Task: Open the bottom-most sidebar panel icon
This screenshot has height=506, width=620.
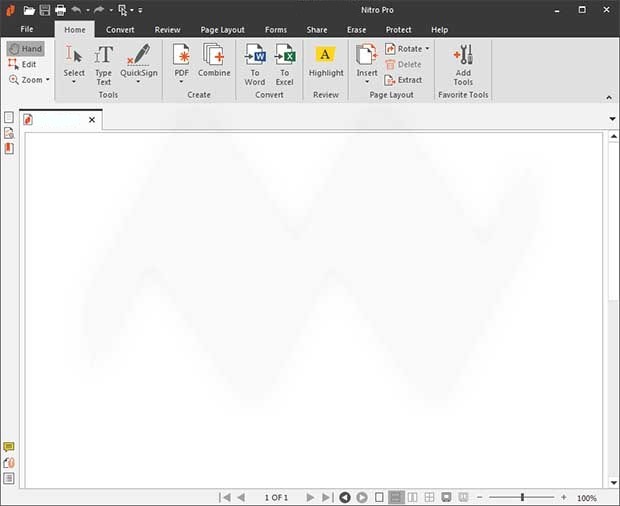Action: point(9,478)
